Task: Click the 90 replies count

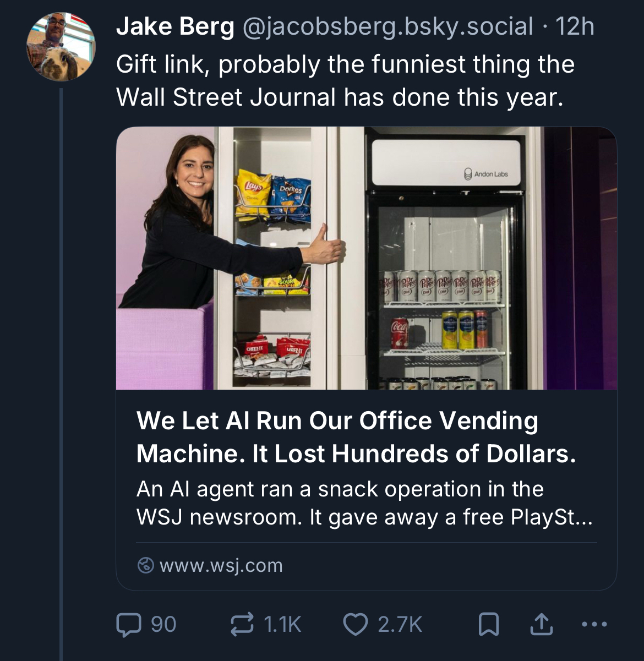Action: click(163, 624)
